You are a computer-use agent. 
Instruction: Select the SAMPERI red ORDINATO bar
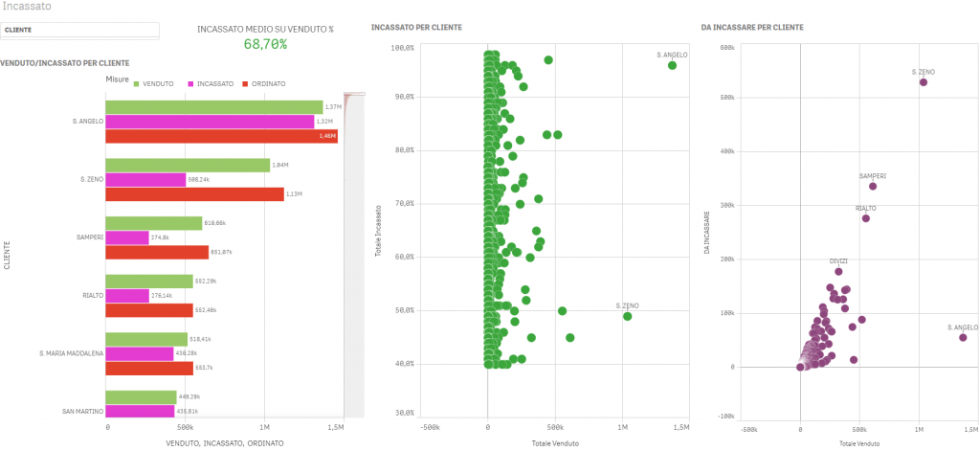[156, 252]
